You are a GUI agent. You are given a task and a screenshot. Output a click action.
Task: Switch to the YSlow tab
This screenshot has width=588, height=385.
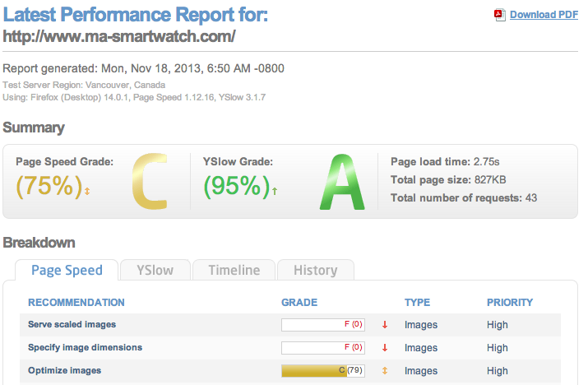coord(155,270)
